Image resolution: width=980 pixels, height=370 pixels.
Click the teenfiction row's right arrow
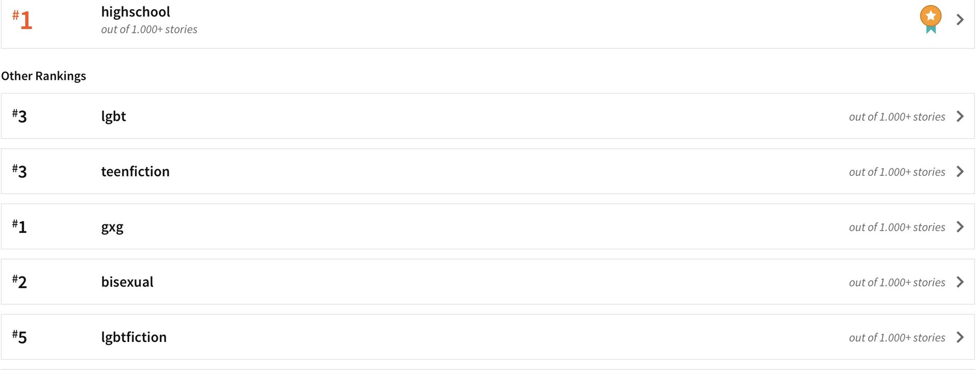(960, 171)
